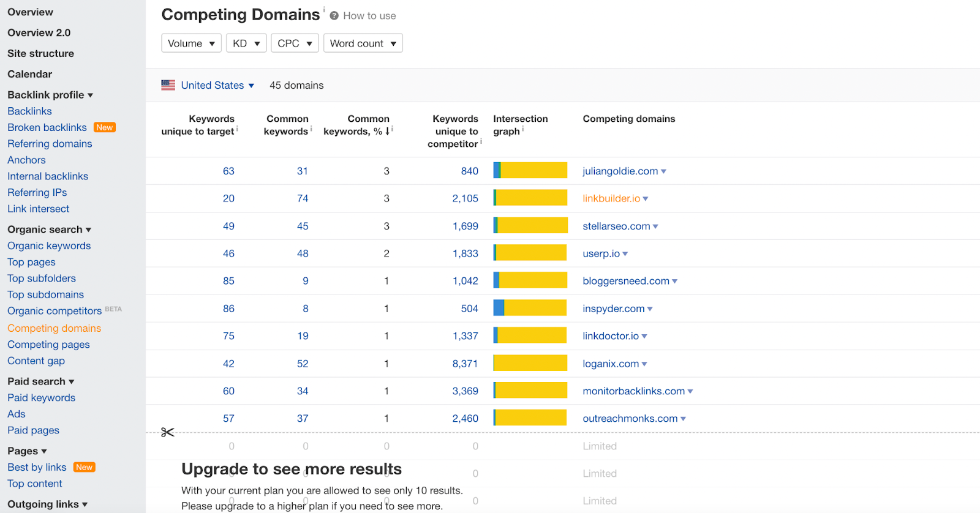980x513 pixels.
Task: Open the Anchors report
Action: tap(26, 160)
